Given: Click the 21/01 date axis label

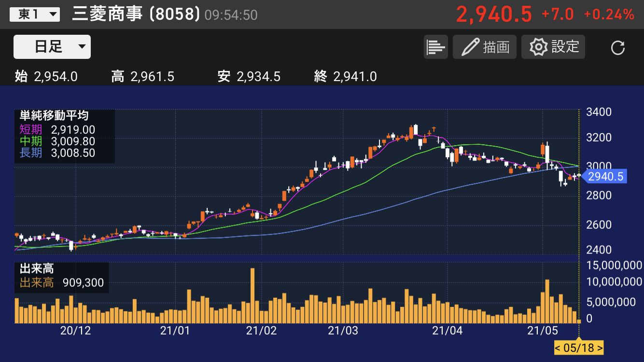Looking at the screenshot, I should 175,331.
